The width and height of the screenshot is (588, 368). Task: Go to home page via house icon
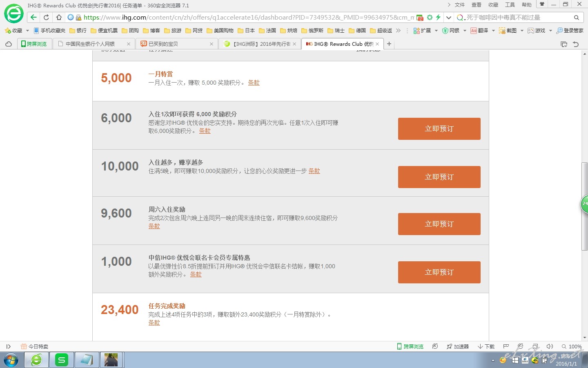59,17
